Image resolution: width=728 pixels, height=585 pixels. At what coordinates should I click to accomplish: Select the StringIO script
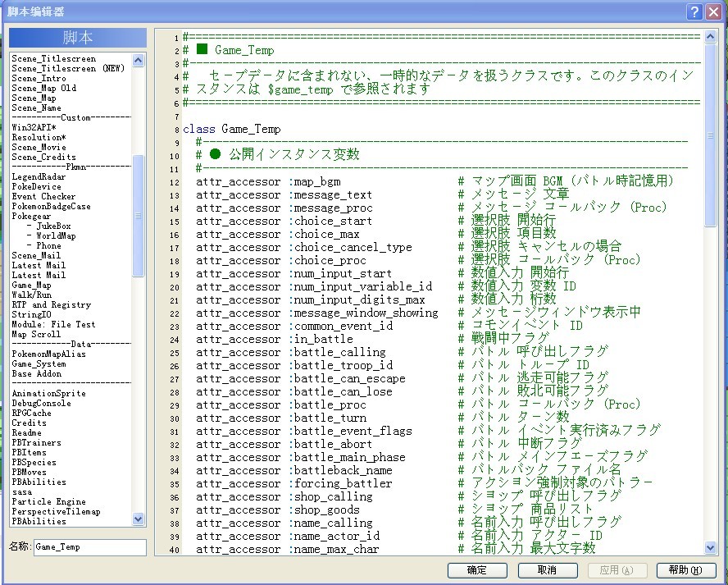tap(32, 314)
